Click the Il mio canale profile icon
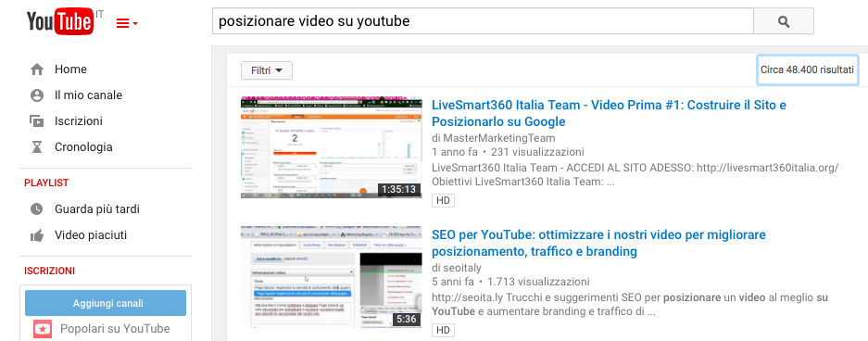Screen dimensions: 868x341 point(37,95)
